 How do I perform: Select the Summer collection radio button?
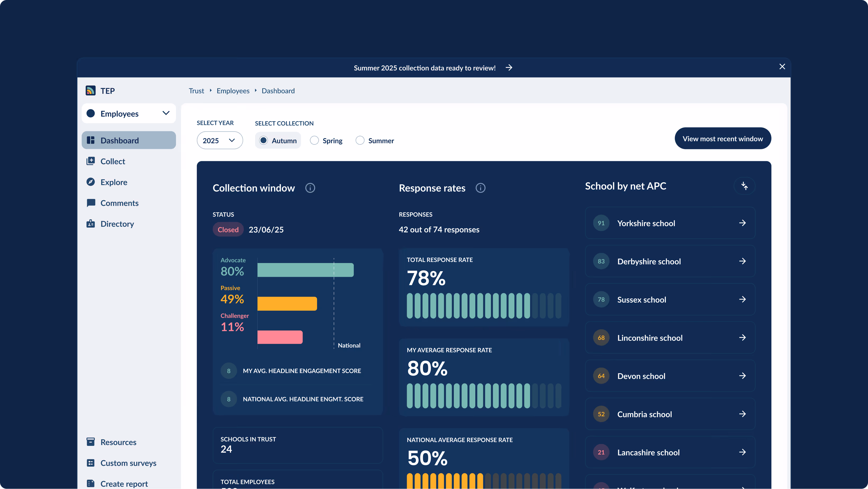[x=360, y=141]
